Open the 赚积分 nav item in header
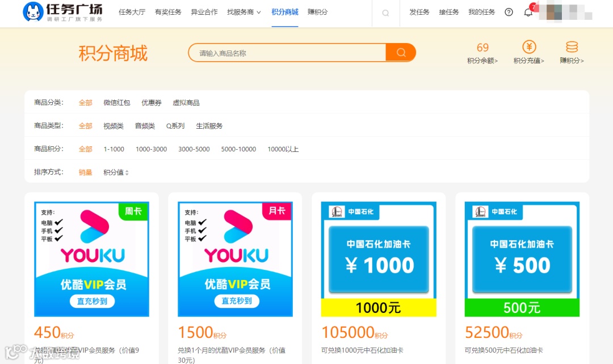Viewport: 613px width, 364px height. [317, 12]
